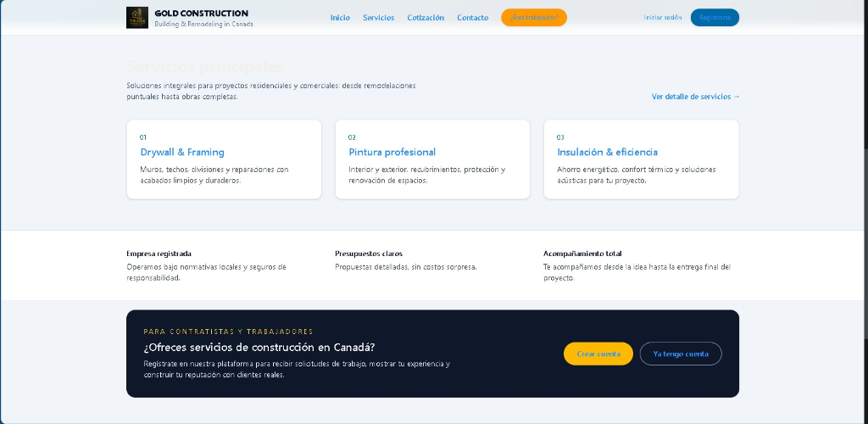Click Building & Remodeling in Canada tagline
868x424 pixels.
203,25
